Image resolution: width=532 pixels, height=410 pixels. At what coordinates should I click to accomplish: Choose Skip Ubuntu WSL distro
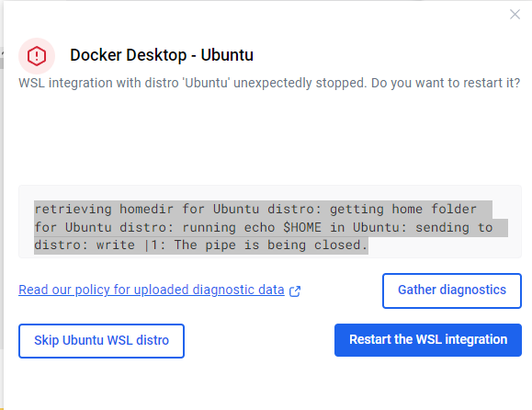pos(101,341)
